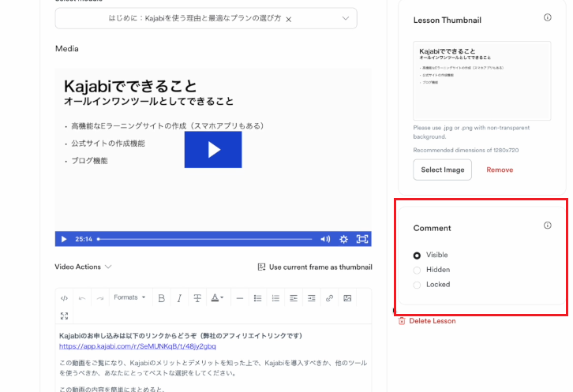
Task: Open the app.kajabi.com affiliate link
Action: [x=137, y=346]
